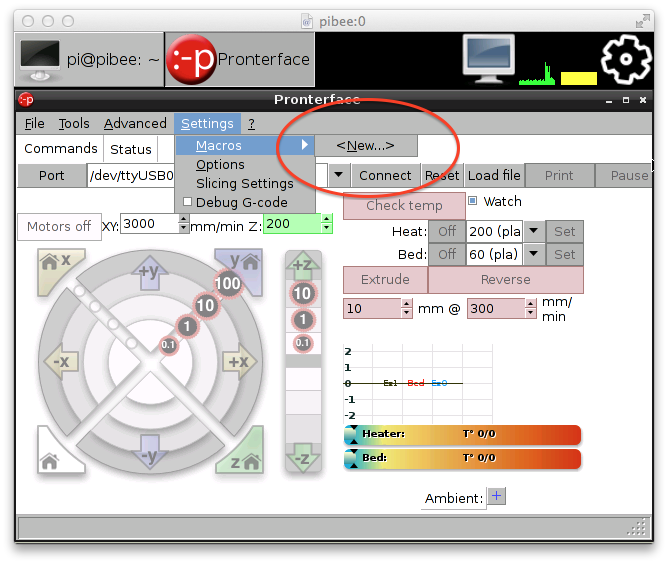Step extrude length spinner

coord(407,308)
